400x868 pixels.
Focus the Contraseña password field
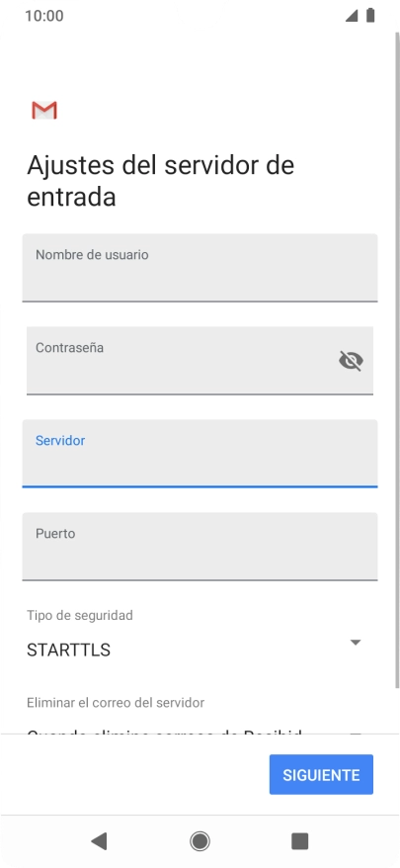pos(200,361)
